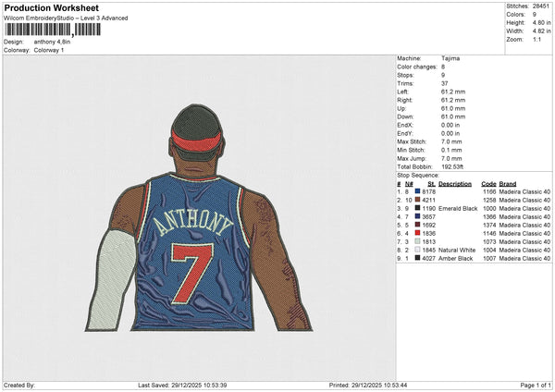Viewport: 555px width, 392px height.
Task: Click stitch count 4211 in row 2
Action: tap(429, 201)
